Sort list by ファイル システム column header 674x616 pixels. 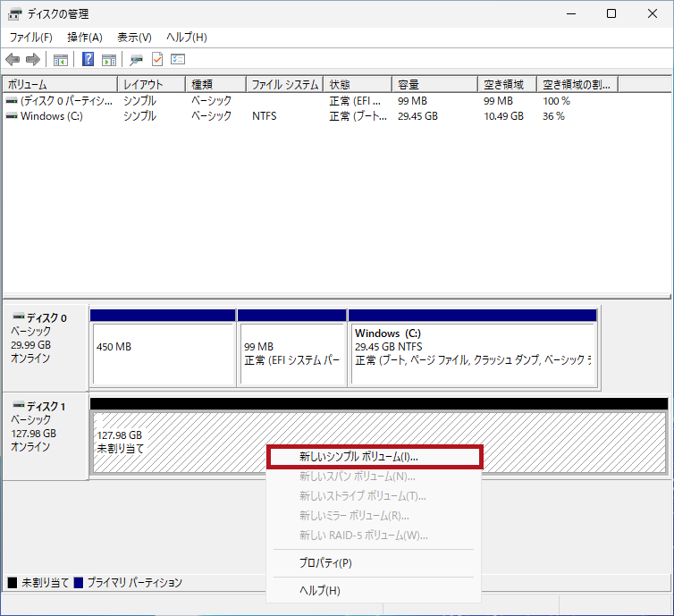coord(284,85)
